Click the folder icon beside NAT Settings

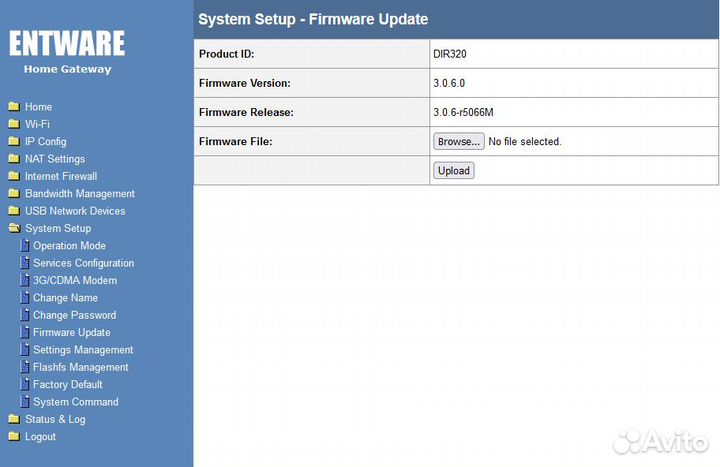14,159
